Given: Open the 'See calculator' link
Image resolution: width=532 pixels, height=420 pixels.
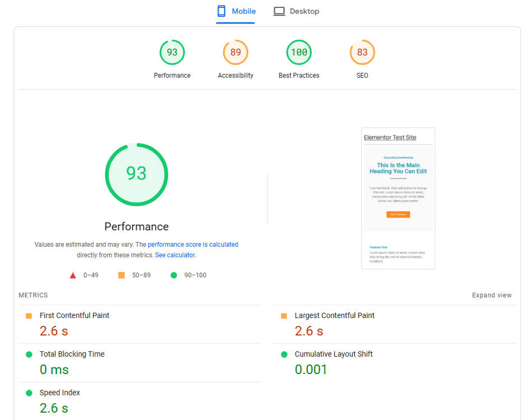Looking at the screenshot, I should (175, 255).
